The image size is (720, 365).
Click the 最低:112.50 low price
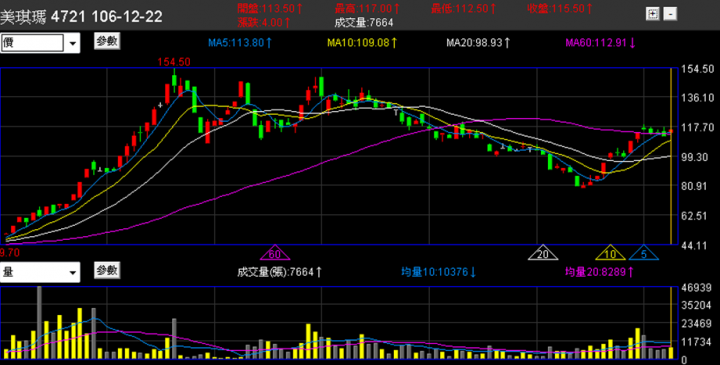tap(464, 8)
